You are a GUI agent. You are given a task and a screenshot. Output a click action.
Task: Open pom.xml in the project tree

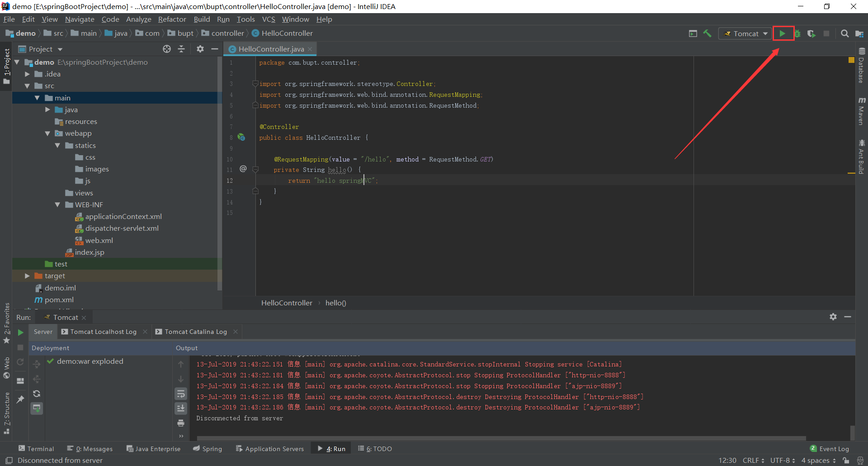tap(59, 300)
